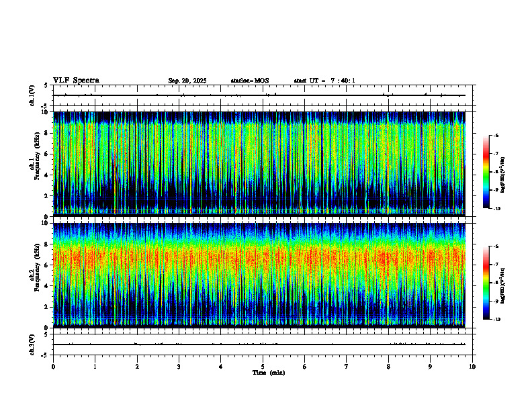Click the '-6' label on ch.1 colorbar

point(496,135)
